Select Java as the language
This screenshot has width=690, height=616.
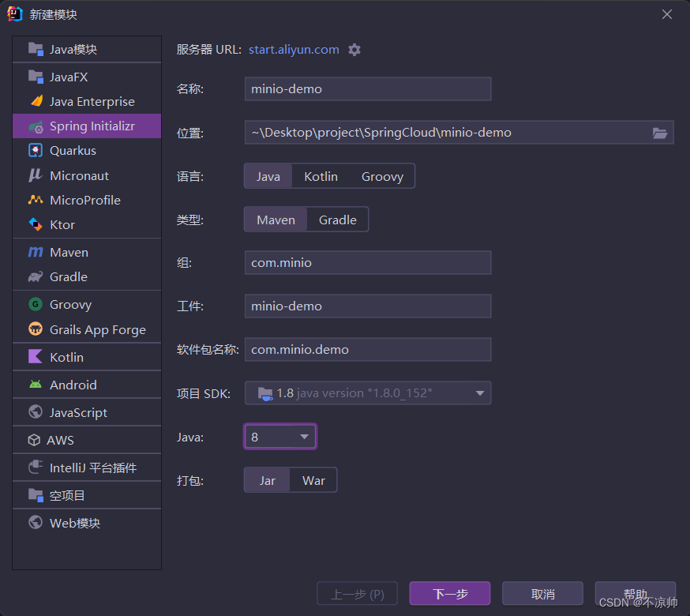click(268, 177)
